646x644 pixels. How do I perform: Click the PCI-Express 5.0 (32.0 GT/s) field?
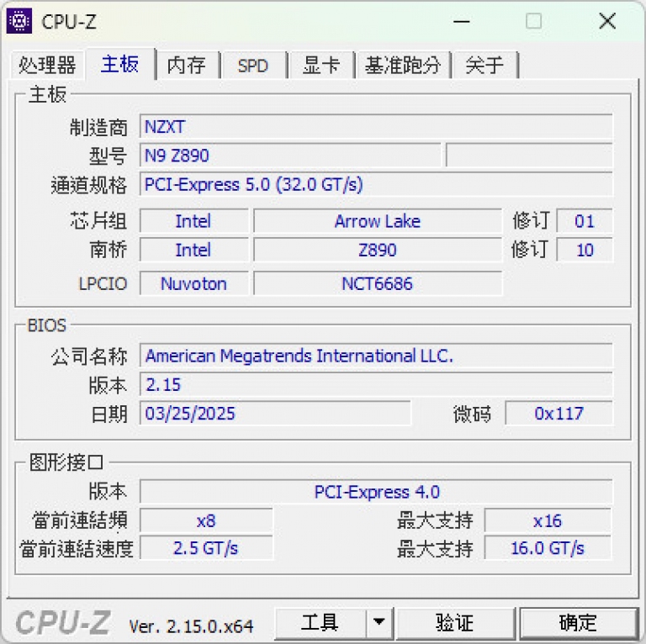pos(376,184)
